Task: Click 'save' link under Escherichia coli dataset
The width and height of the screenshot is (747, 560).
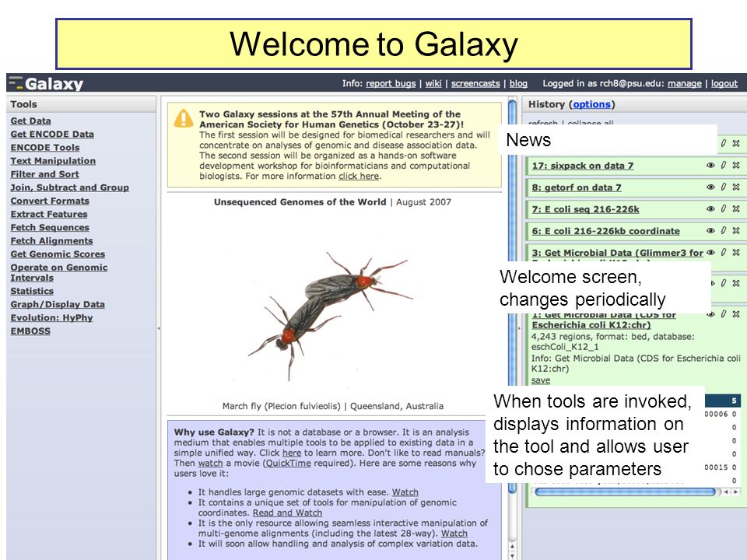Action: coord(541,380)
